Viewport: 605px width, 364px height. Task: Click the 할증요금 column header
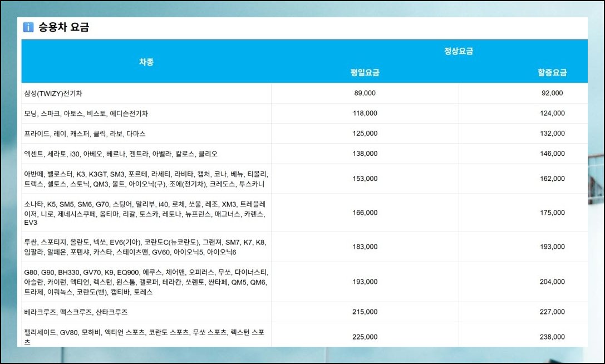552,72
